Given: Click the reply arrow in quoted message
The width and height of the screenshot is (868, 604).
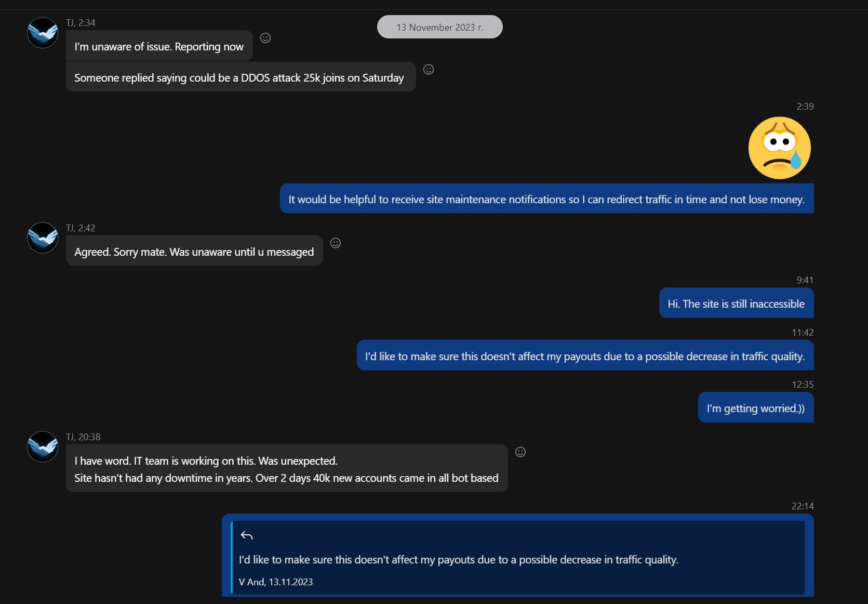Looking at the screenshot, I should coord(247,535).
